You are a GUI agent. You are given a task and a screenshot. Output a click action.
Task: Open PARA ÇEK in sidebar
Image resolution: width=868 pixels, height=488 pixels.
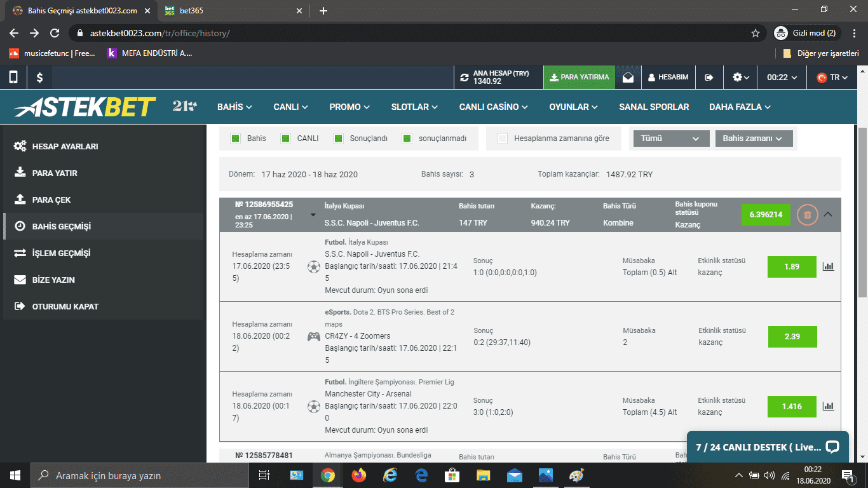(104, 200)
